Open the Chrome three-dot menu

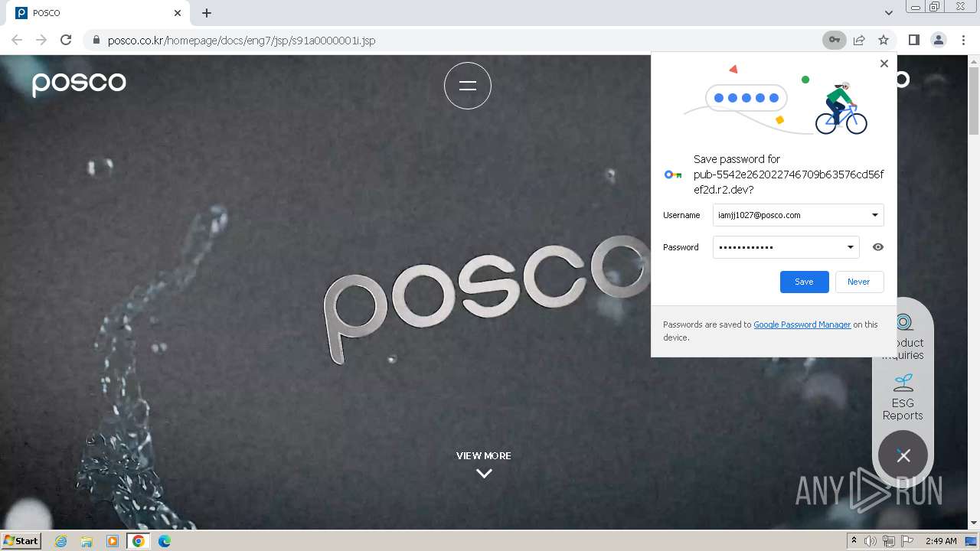tap(963, 40)
